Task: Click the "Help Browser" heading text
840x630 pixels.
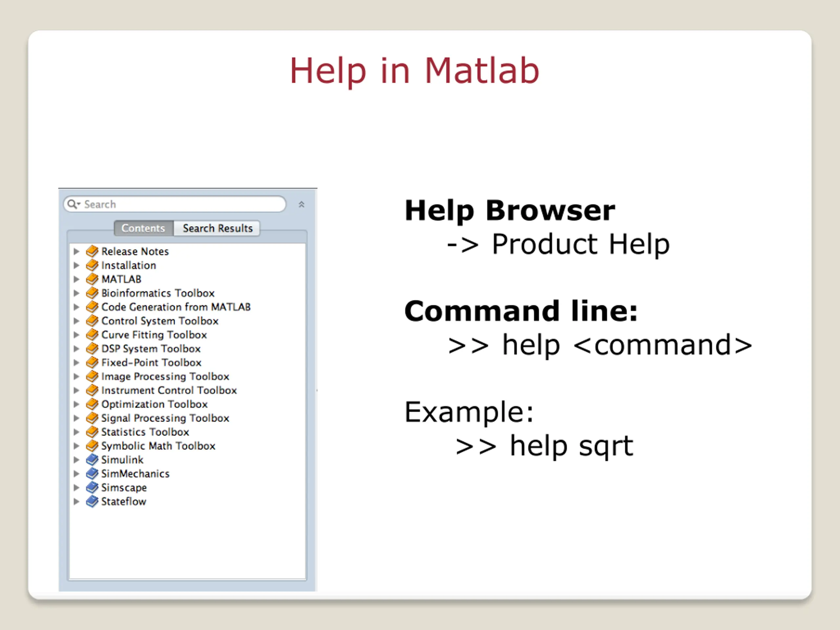Action: tap(510, 210)
